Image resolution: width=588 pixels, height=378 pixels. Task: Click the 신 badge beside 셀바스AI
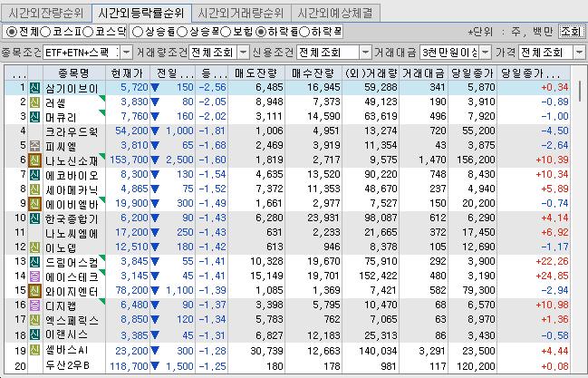(x=34, y=351)
